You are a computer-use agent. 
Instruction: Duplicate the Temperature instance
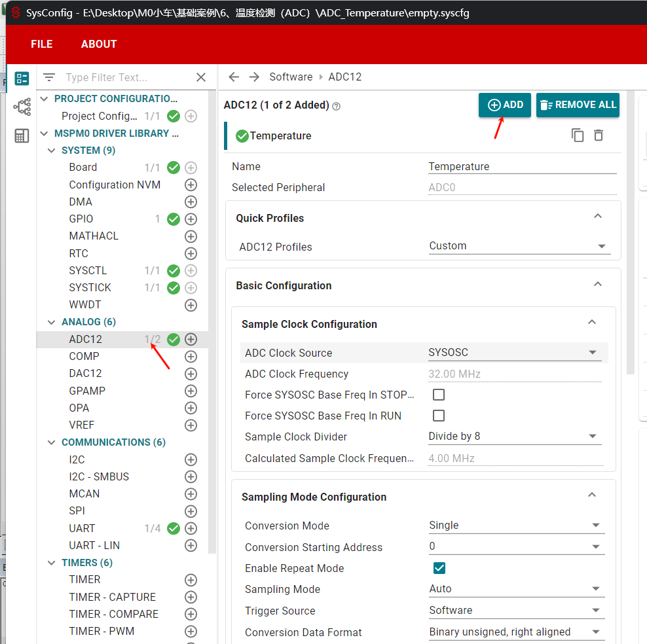pos(578,135)
